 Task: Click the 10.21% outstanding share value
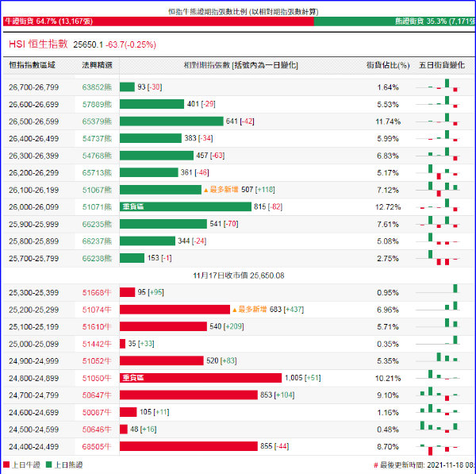(x=388, y=378)
